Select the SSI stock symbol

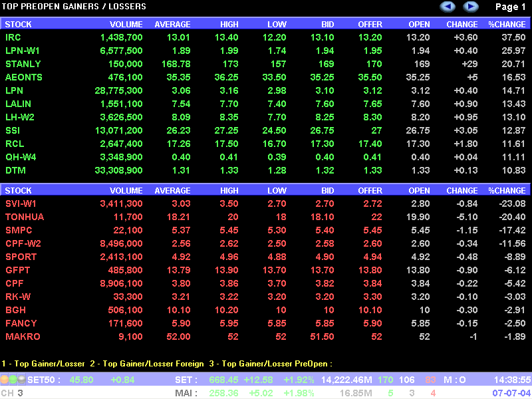[13, 130]
